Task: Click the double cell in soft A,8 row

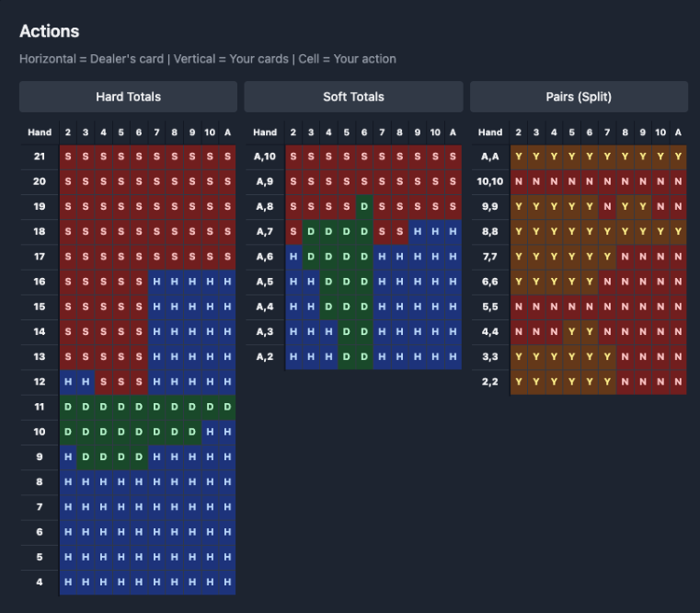Action: 364,207
